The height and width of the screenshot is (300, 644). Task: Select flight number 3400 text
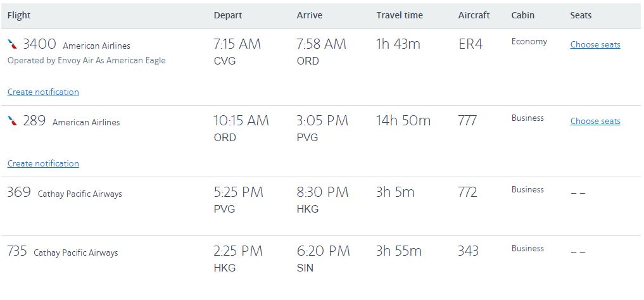point(39,44)
